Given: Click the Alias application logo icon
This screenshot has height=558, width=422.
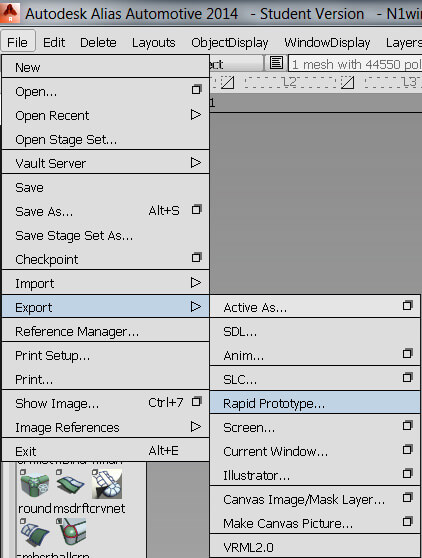Looking at the screenshot, I should (x=10, y=12).
